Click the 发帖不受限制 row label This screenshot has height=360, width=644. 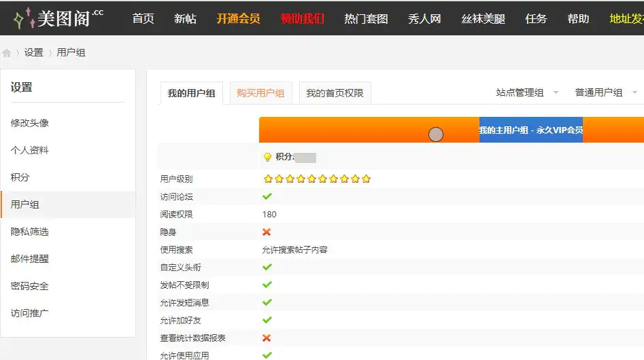(x=184, y=285)
